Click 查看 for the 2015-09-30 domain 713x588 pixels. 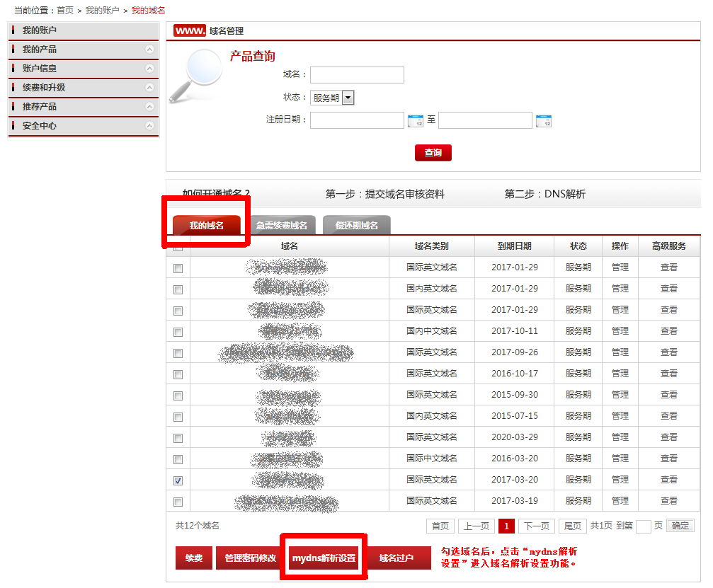tap(668, 395)
